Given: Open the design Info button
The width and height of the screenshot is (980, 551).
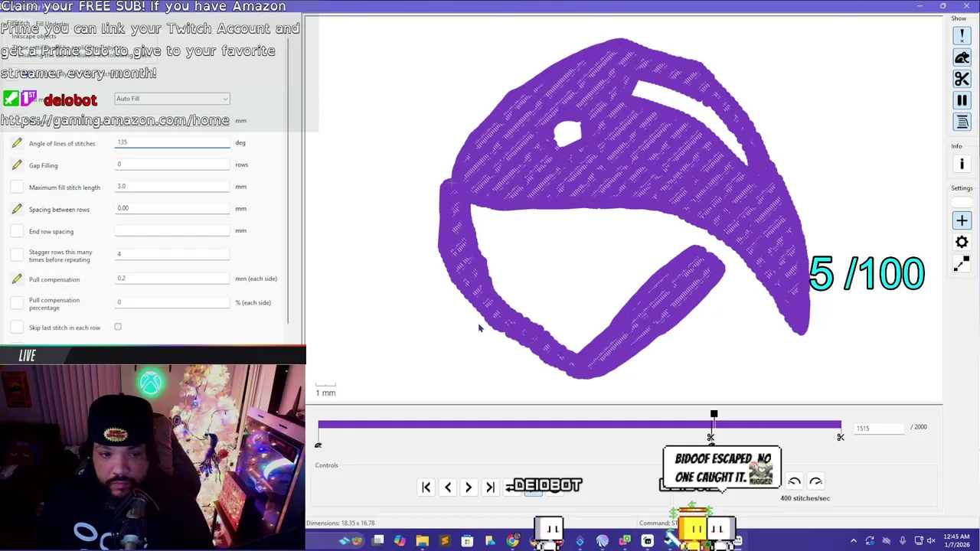Looking at the screenshot, I should pyautogui.click(x=962, y=164).
